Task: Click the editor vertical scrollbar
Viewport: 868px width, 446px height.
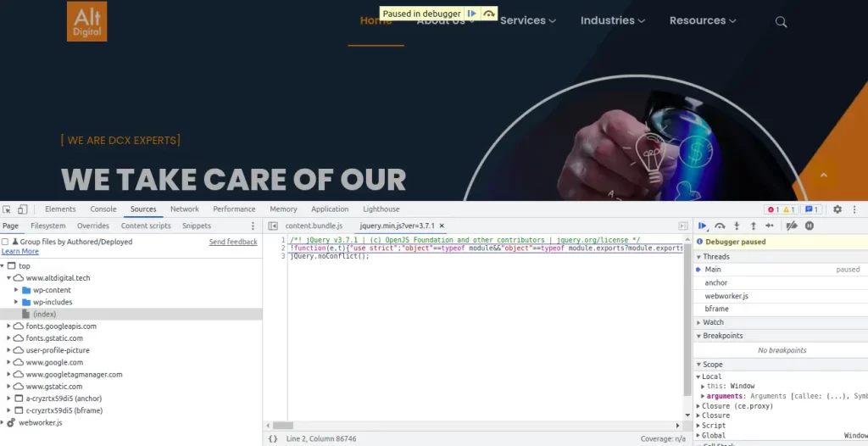Action: tap(688, 319)
